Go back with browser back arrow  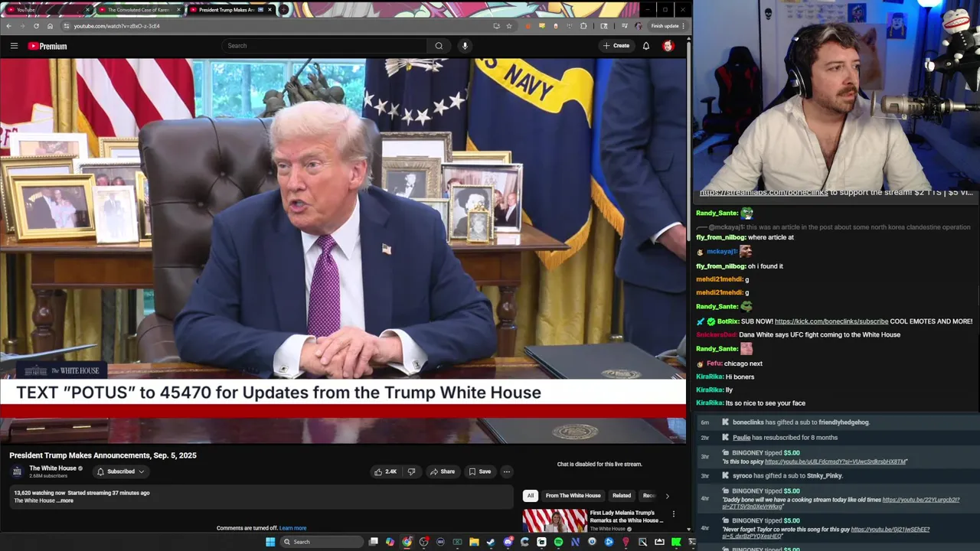coord(8,26)
